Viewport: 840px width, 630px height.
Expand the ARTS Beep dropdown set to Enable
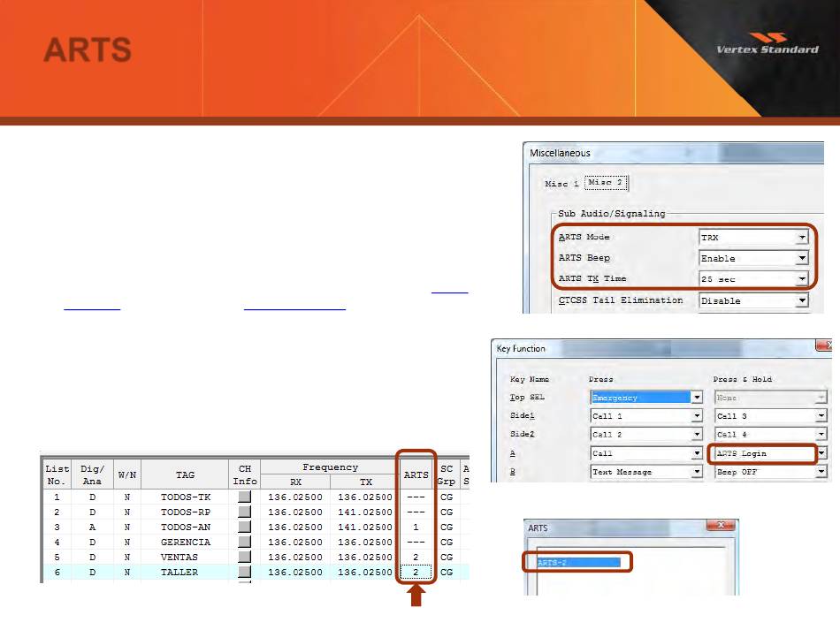pos(752,258)
